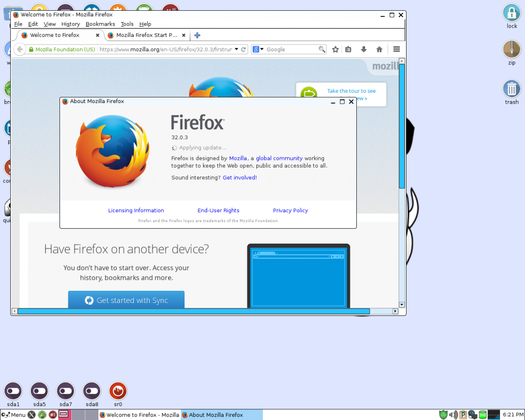The width and height of the screenshot is (525, 420).
Task: Open the History menu
Action: (x=71, y=24)
